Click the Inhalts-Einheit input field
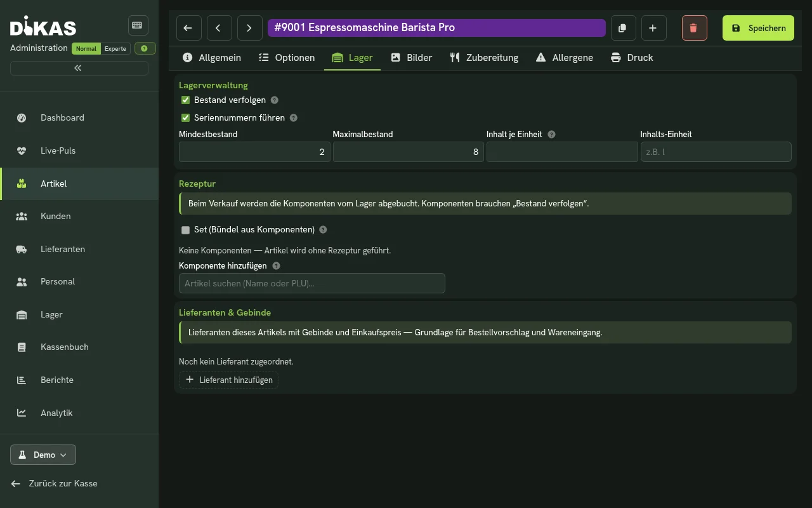This screenshot has height=508, width=812. pyautogui.click(x=716, y=152)
